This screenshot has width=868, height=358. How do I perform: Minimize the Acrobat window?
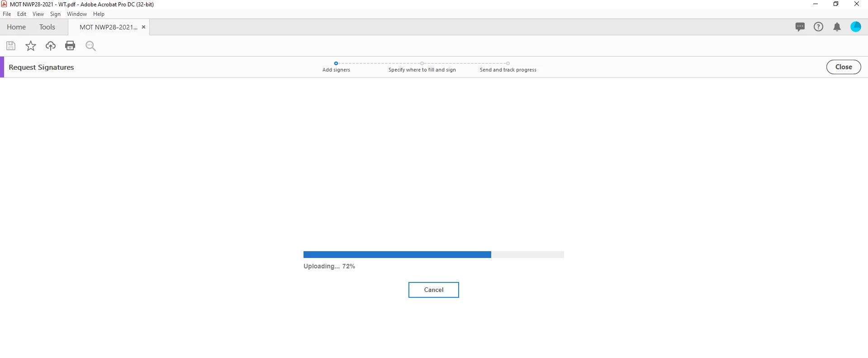pos(816,4)
